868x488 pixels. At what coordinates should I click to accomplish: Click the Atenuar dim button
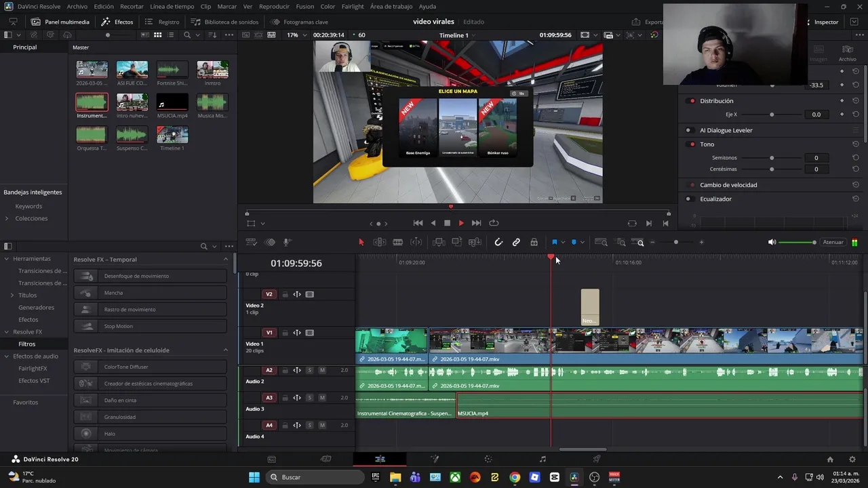click(833, 242)
